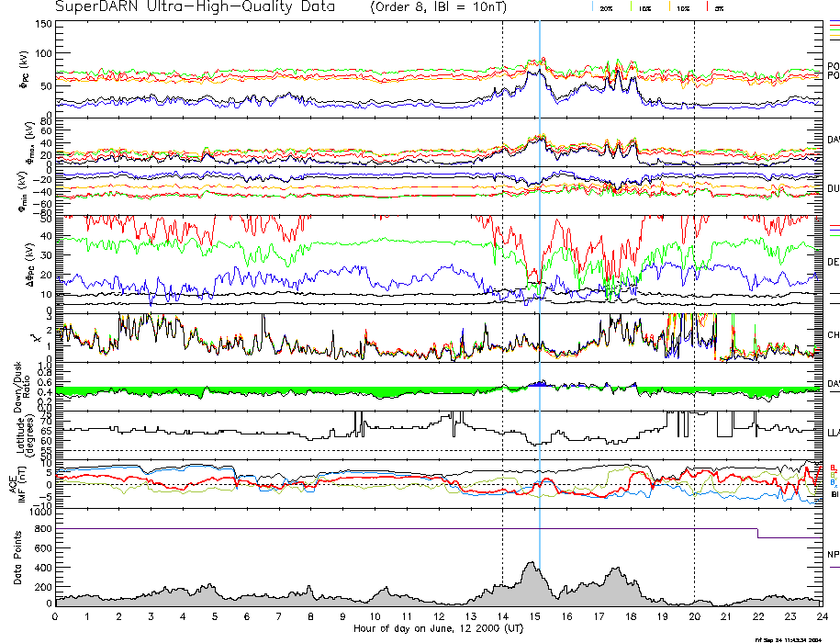This screenshot has height=643, width=840.
Task: Click the vertical cyan time cursor line
Action: point(540,276)
